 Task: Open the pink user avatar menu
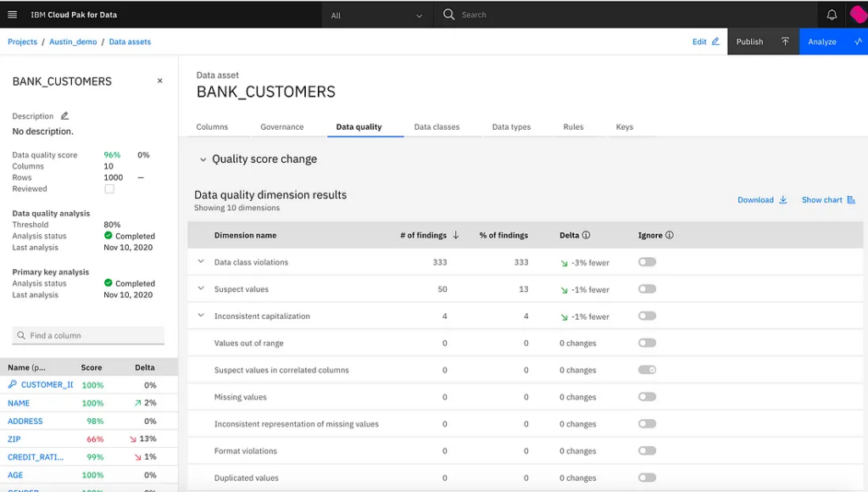coord(859,15)
